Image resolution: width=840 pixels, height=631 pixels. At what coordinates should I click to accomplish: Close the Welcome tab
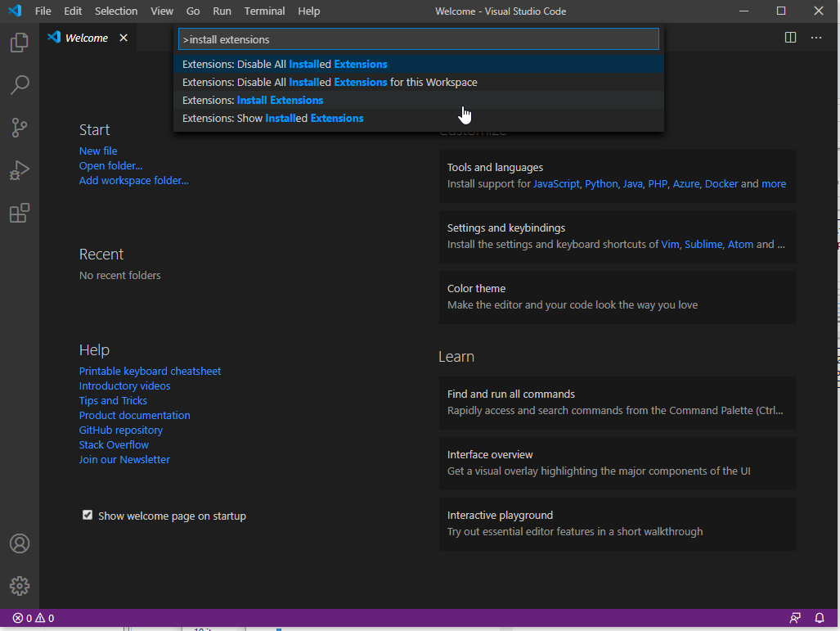(x=124, y=38)
